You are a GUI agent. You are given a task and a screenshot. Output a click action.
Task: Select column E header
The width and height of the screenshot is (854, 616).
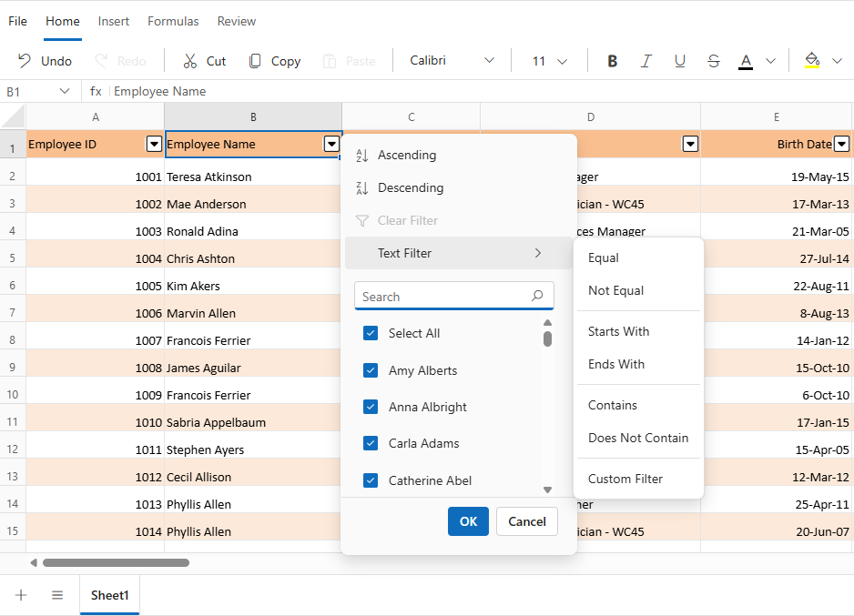click(x=776, y=117)
